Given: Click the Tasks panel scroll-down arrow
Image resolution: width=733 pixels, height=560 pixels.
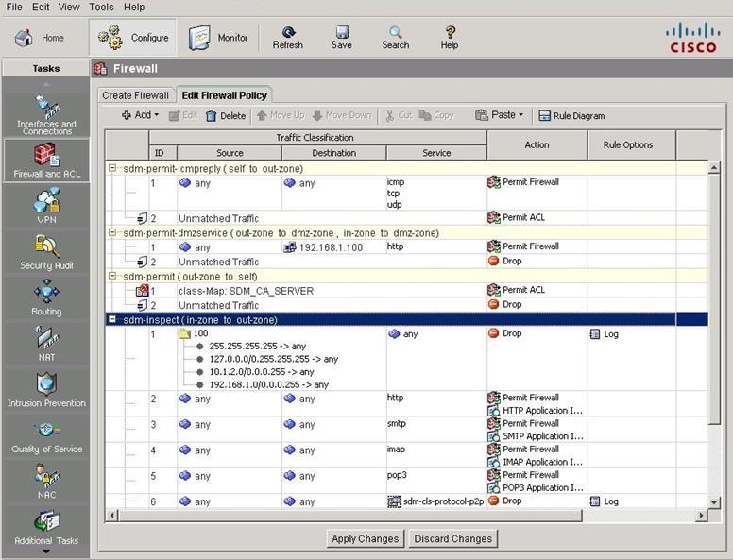Looking at the screenshot, I should coord(45,552).
